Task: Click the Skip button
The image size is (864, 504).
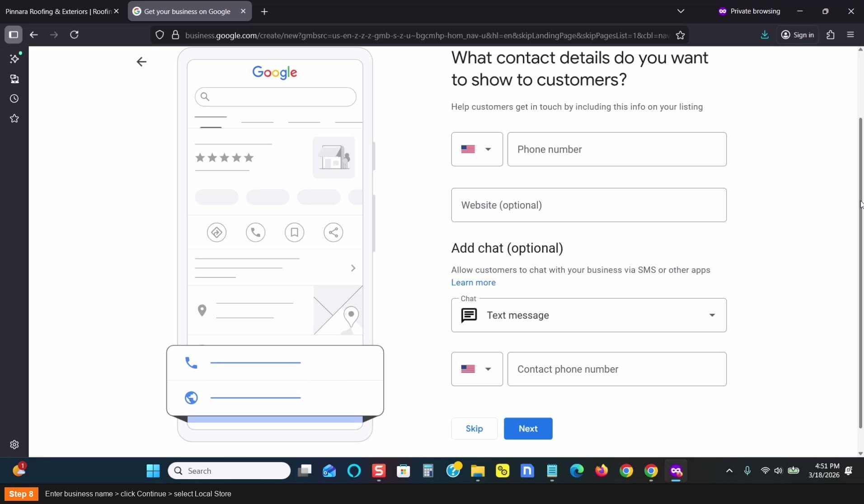Action: [474, 429]
